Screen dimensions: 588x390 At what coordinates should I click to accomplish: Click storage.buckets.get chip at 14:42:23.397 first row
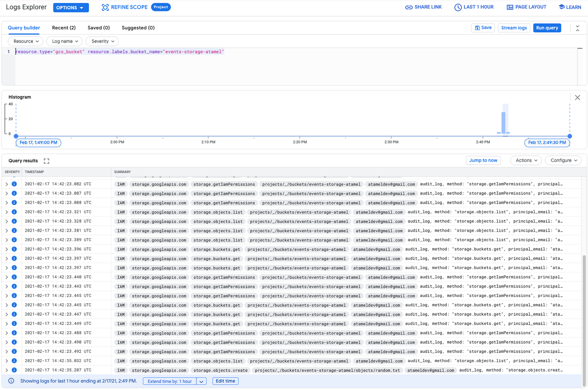click(217, 259)
